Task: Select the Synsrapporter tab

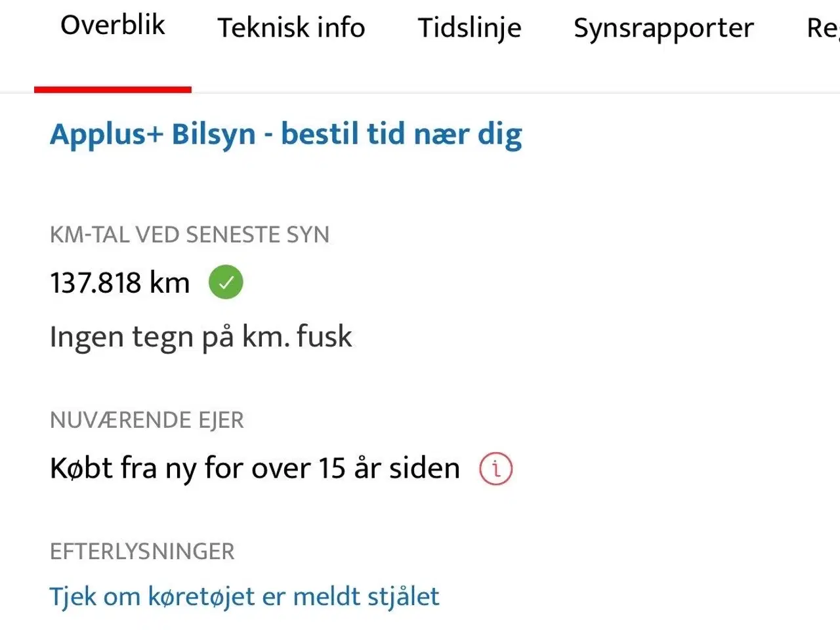Action: click(x=663, y=28)
